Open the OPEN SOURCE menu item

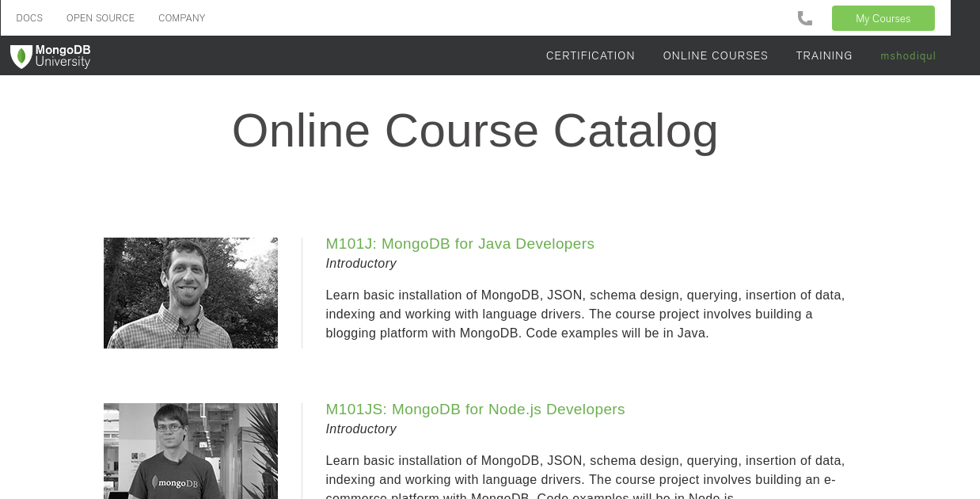pyautogui.click(x=101, y=18)
